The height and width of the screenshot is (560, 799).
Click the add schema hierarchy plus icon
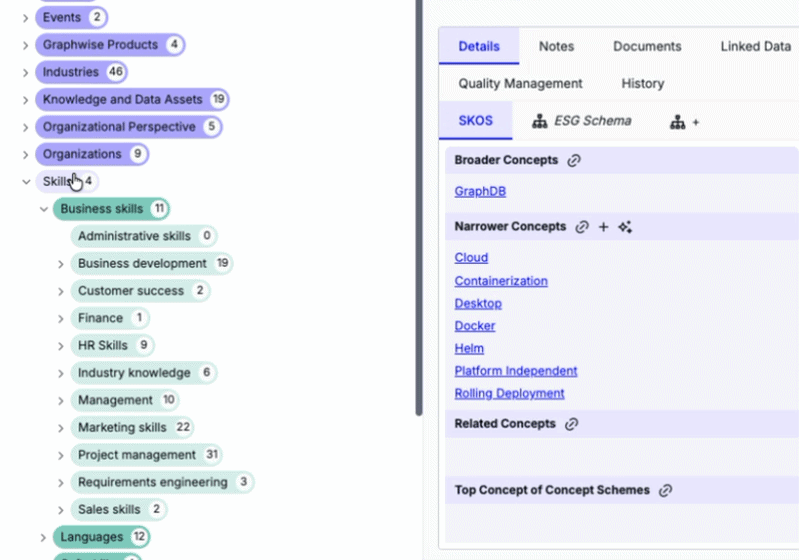684,122
